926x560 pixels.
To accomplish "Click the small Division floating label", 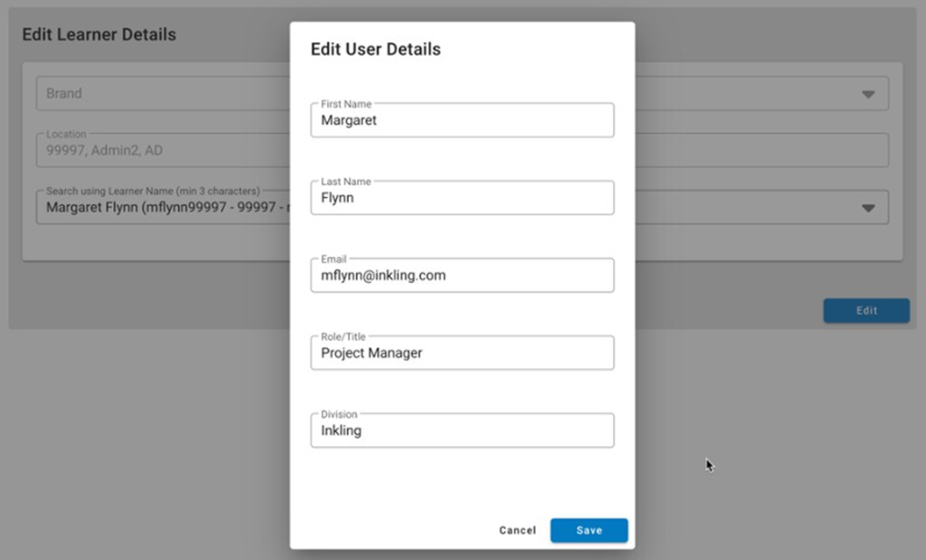I will click(x=339, y=415).
